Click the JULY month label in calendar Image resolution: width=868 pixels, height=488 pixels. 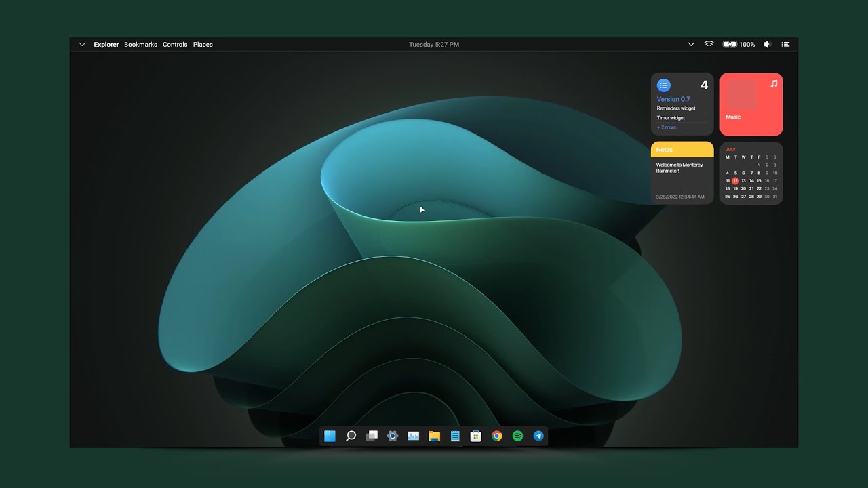(730, 149)
